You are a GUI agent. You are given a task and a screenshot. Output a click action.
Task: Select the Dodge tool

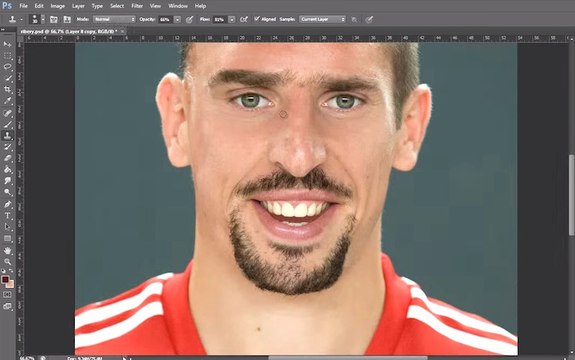7,192
